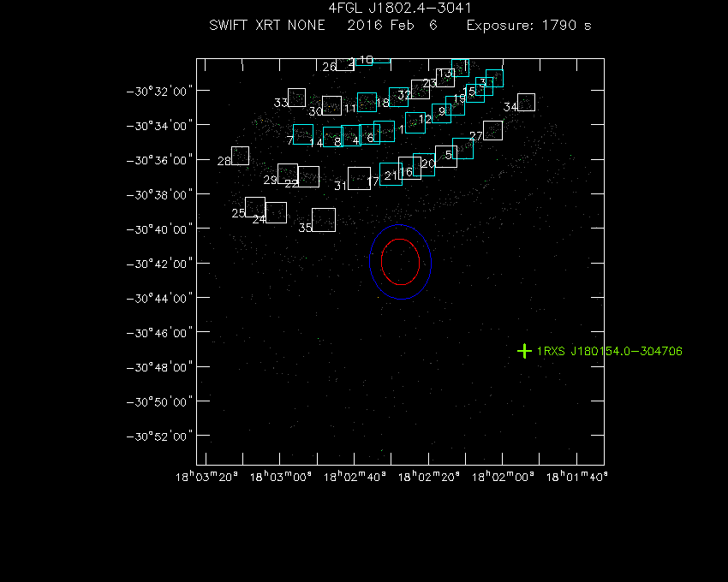The height and width of the screenshot is (582, 728).
Task: Click the -30°34'00" declination axis label
Action: (x=159, y=126)
